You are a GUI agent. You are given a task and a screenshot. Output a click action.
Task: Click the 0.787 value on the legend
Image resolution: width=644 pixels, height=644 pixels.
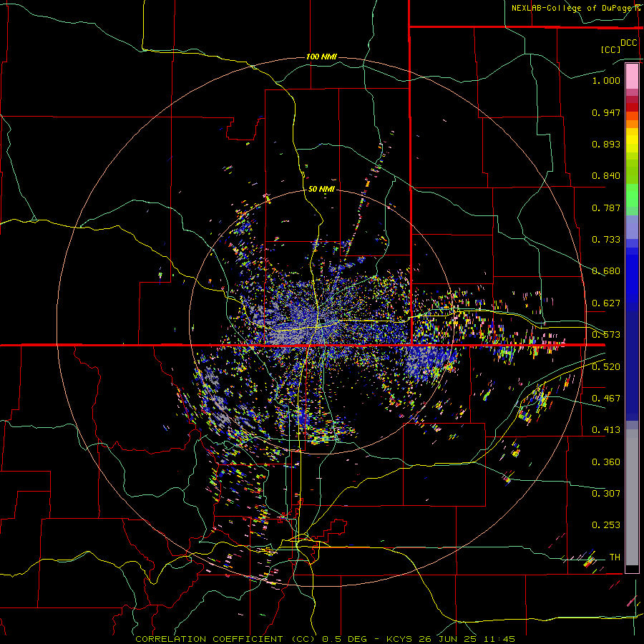pyautogui.click(x=606, y=208)
